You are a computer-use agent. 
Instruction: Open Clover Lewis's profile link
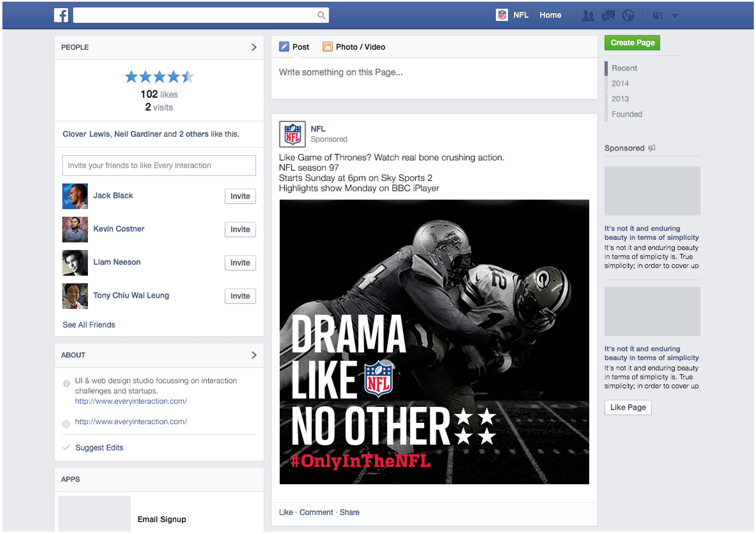tap(86, 134)
